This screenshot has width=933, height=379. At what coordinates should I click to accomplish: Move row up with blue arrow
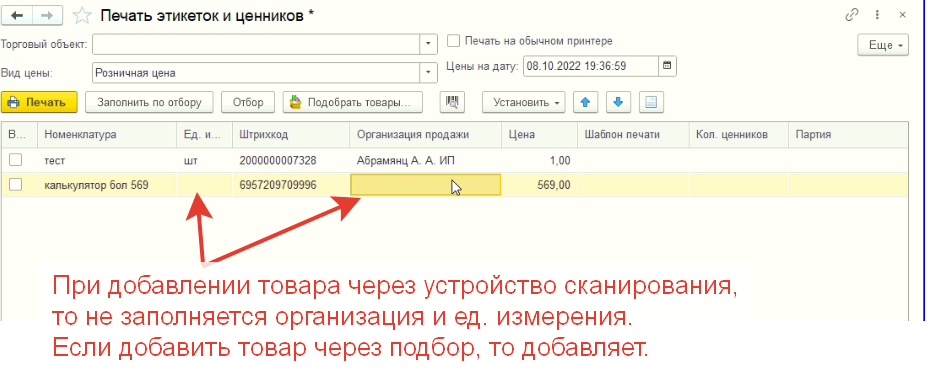coord(586,102)
